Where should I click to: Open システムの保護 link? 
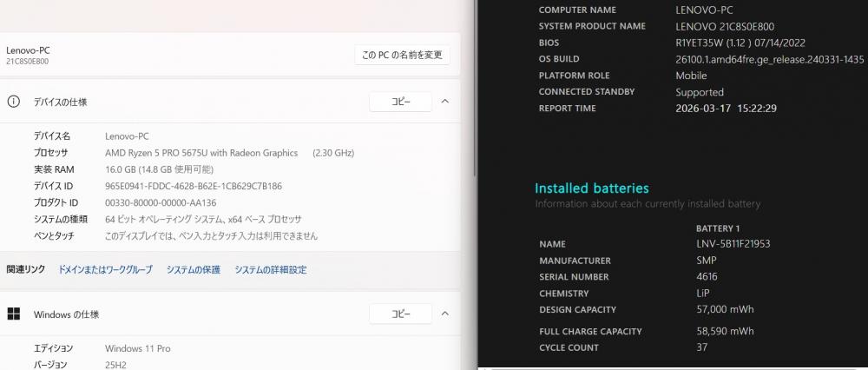click(x=194, y=270)
